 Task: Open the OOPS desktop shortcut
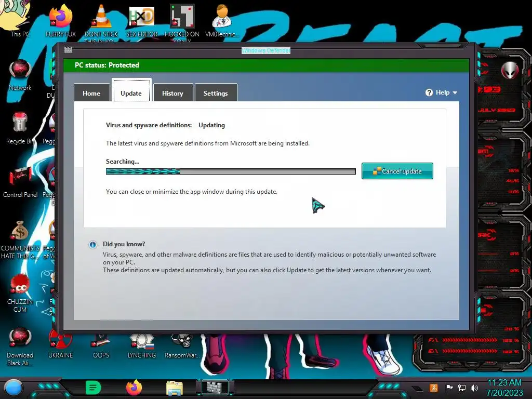tap(101, 346)
